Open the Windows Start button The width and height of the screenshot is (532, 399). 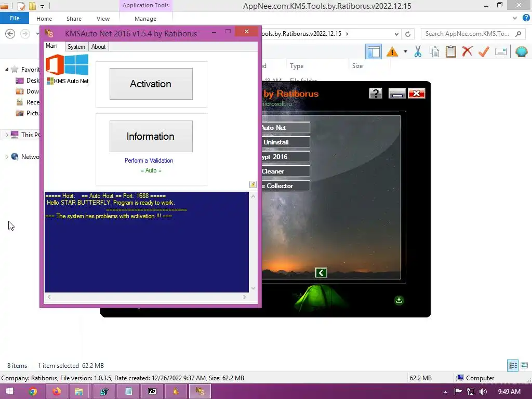(9, 391)
